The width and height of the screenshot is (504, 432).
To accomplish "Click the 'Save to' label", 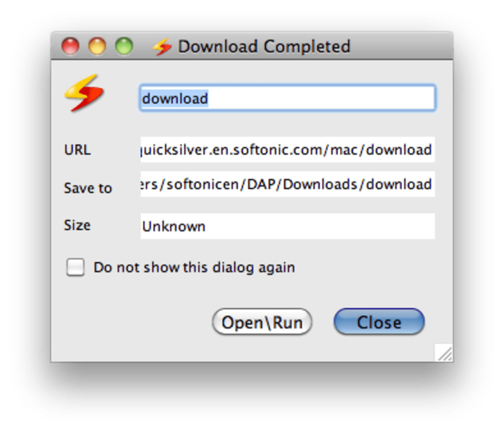I will click(88, 188).
